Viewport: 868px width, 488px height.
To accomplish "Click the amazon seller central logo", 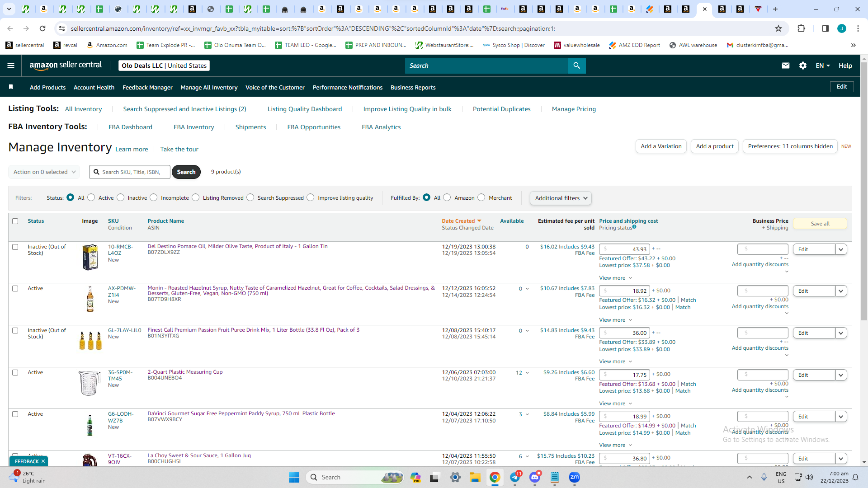I will click(x=66, y=66).
